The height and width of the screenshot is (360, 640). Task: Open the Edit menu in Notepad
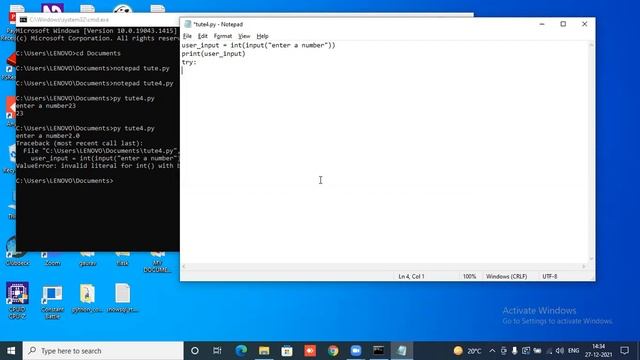tap(202, 36)
